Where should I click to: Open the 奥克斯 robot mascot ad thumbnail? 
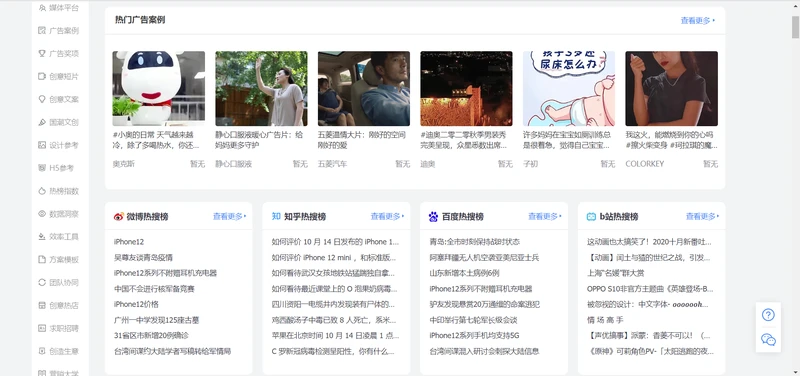click(159, 88)
